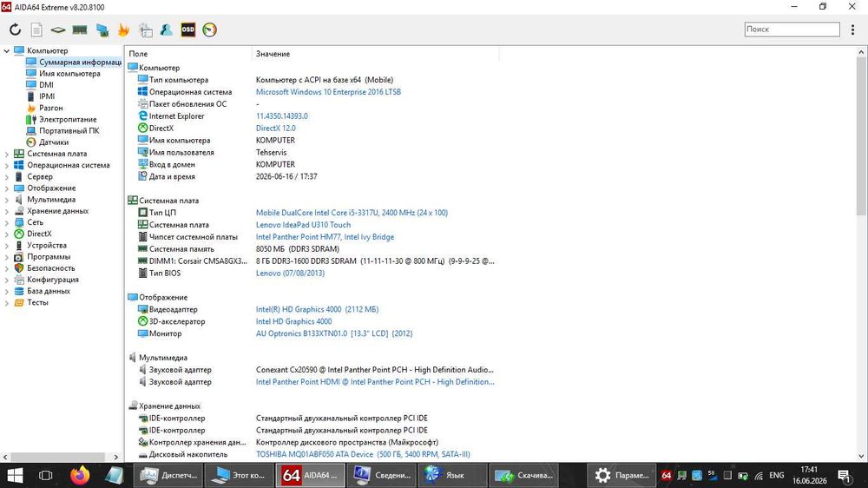
Task: Open the Microsoft Windows 10 Enterprise link
Action: [x=328, y=92]
